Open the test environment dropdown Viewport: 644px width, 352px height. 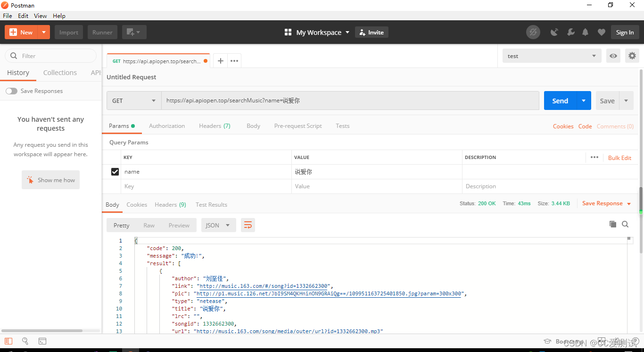click(x=552, y=56)
